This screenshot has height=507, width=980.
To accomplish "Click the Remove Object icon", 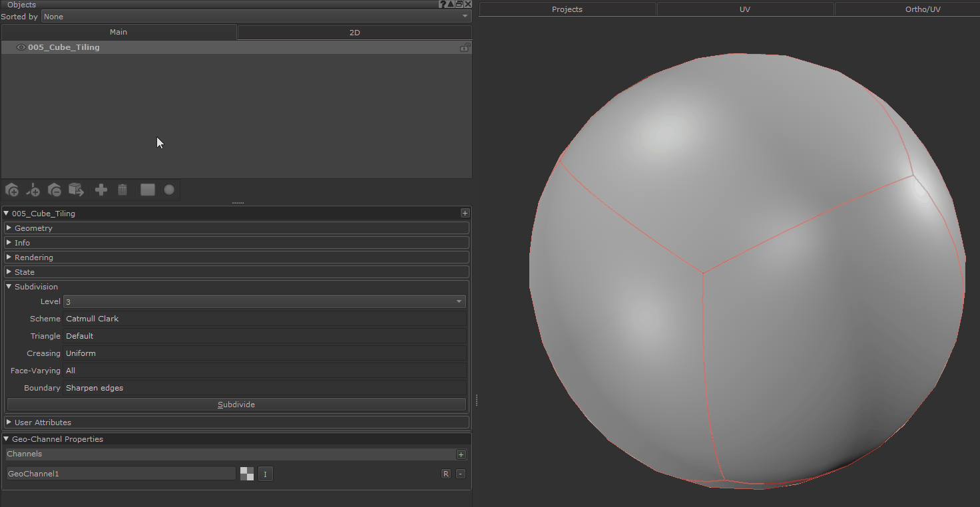I will (55, 190).
